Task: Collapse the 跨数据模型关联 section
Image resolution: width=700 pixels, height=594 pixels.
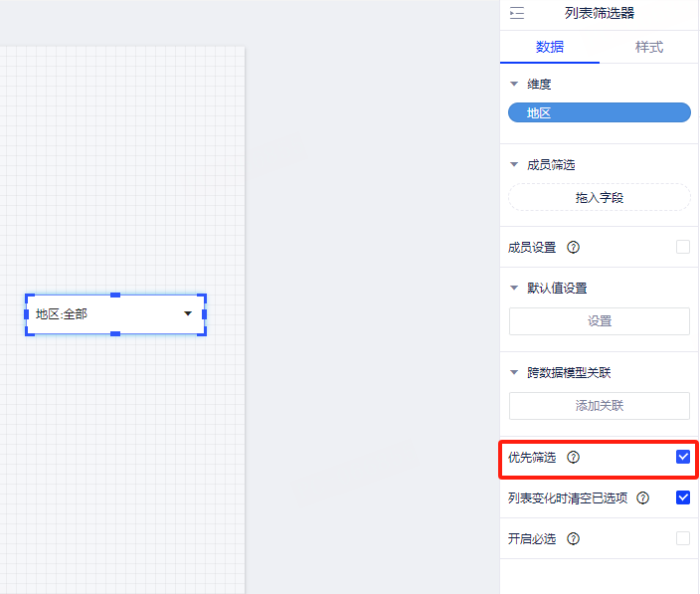Action: 514,373
